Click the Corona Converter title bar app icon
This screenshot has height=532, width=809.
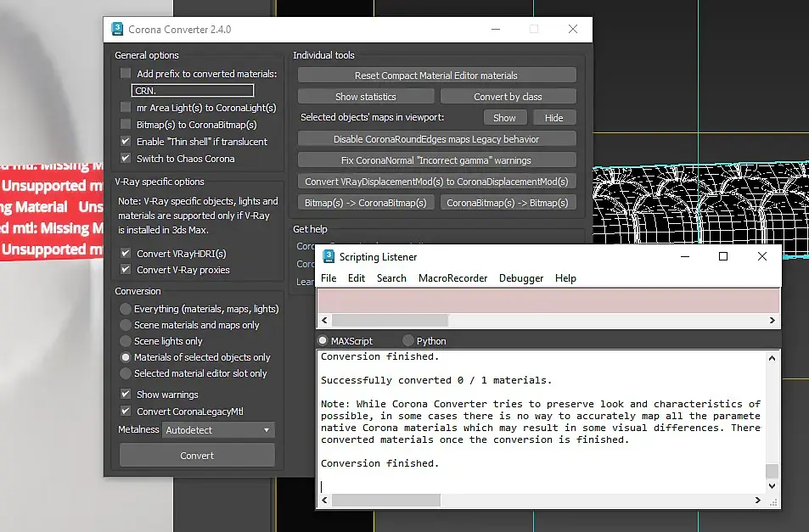coord(117,29)
